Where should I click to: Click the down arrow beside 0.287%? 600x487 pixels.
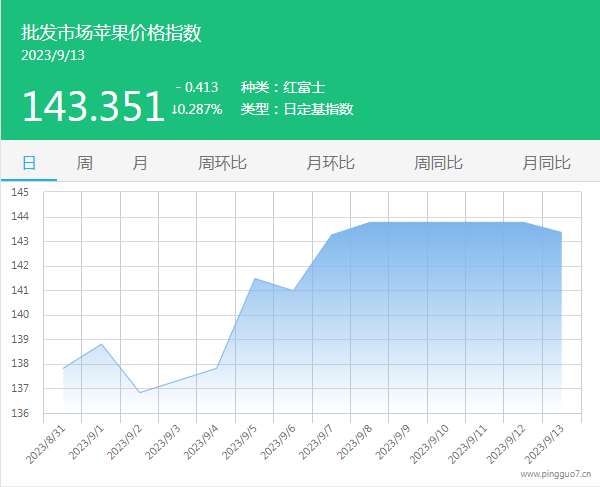[x=176, y=109]
